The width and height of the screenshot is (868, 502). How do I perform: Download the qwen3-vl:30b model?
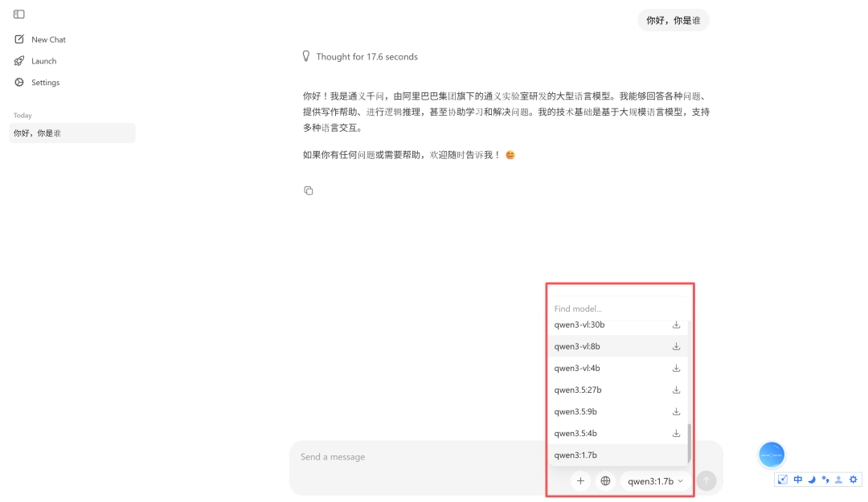pos(676,324)
